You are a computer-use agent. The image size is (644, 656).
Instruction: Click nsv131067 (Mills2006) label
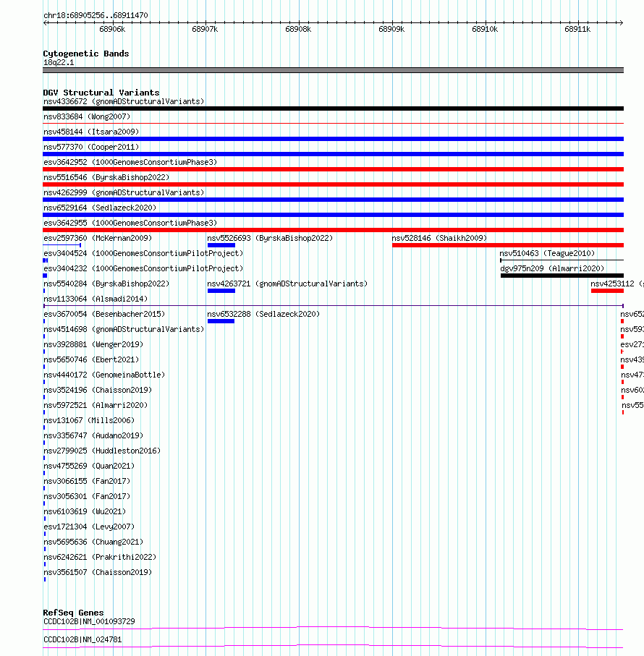click(89, 420)
